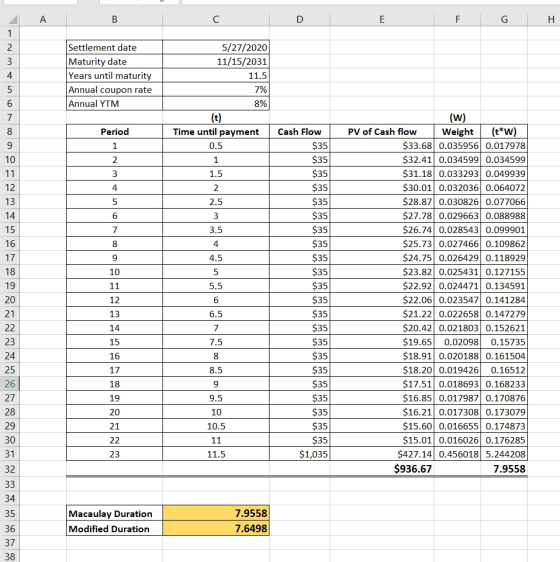Click the $33.68 present value cell
The height and width of the screenshot is (562, 560).
(x=382, y=146)
